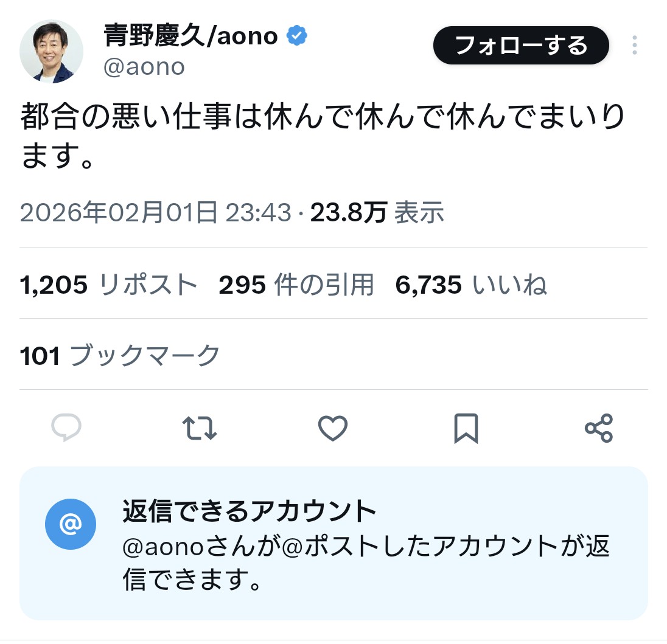This screenshot has width=667, height=644.
Task: Tap the repost arrows icon
Action: (200, 428)
